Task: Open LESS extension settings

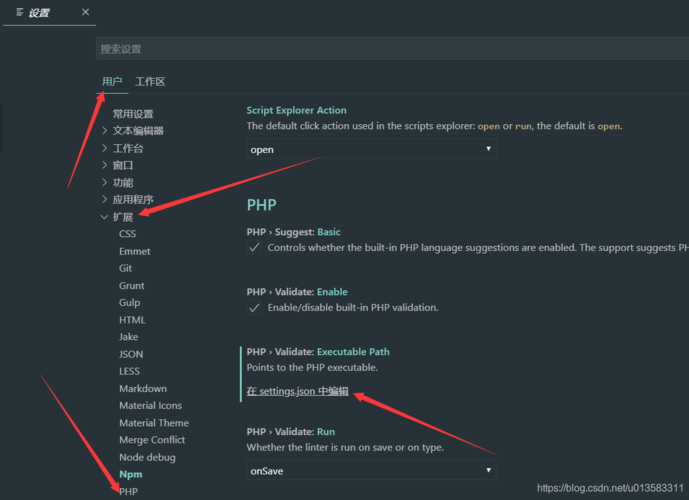Action: coord(129,371)
